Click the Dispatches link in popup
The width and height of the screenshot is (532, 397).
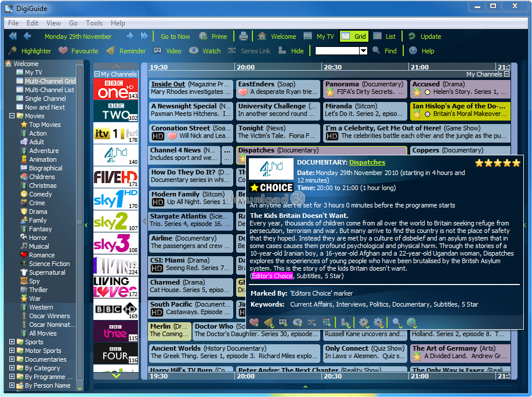pos(367,162)
